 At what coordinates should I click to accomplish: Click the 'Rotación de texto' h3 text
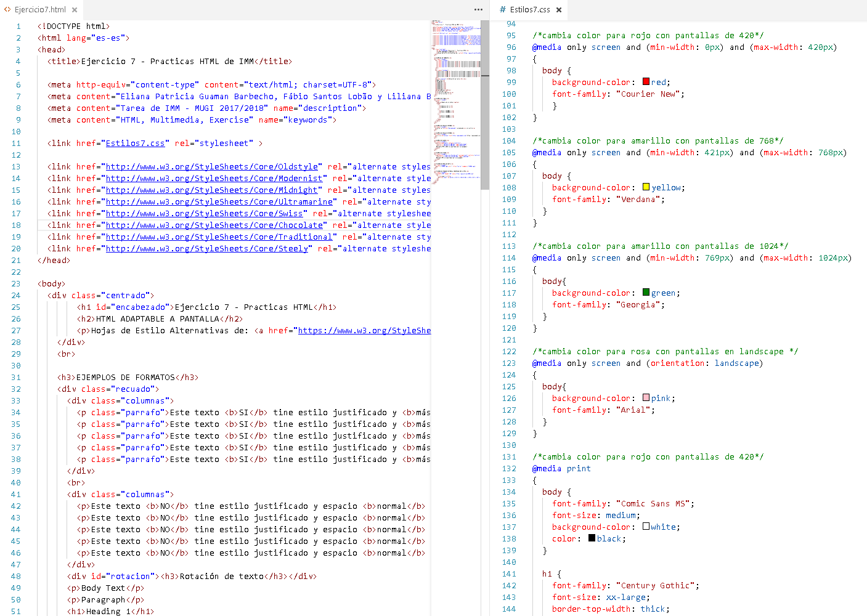tap(221, 577)
